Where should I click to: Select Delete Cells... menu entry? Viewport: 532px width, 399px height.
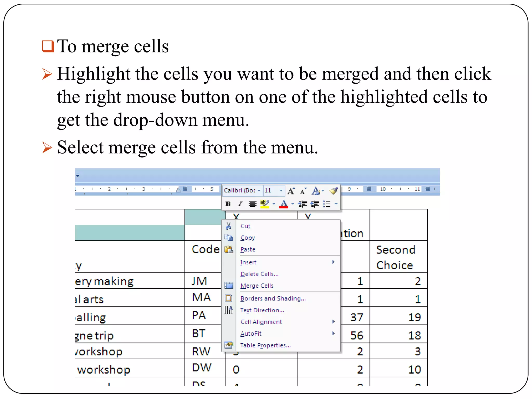pyautogui.click(x=259, y=274)
